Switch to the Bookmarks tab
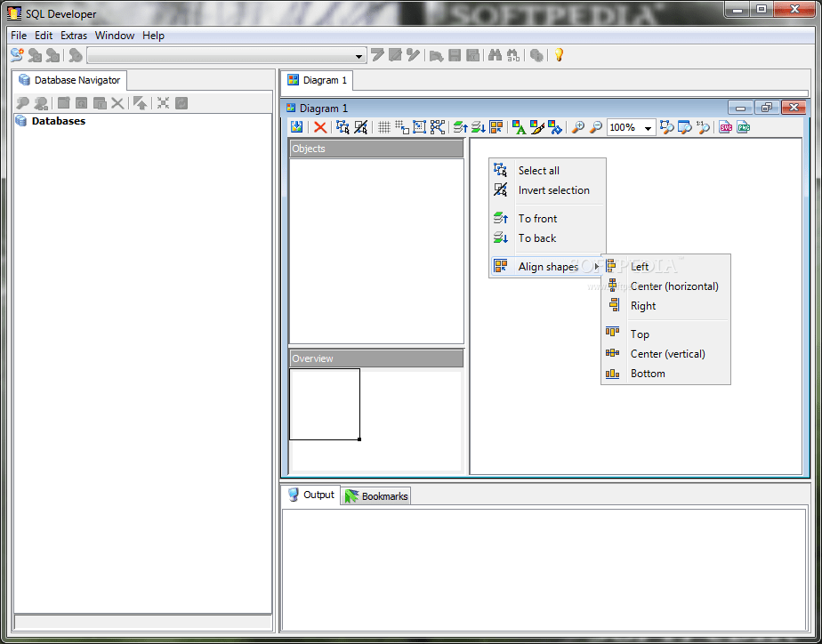 point(376,496)
